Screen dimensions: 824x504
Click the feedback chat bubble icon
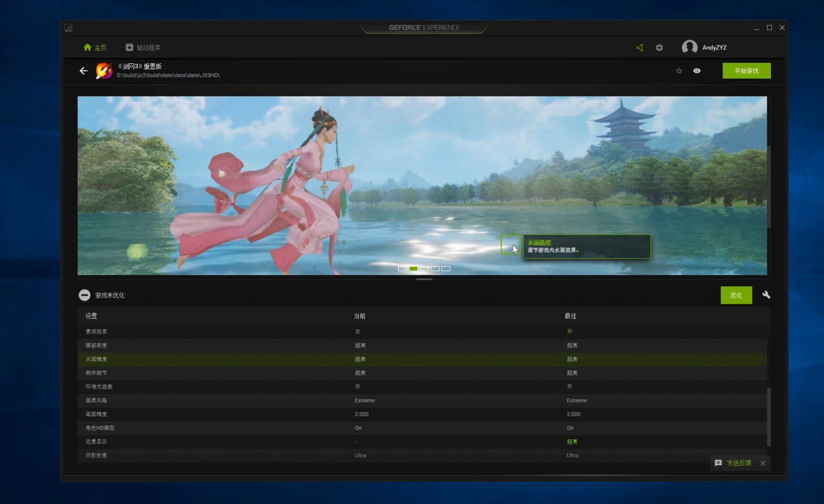[718, 463]
